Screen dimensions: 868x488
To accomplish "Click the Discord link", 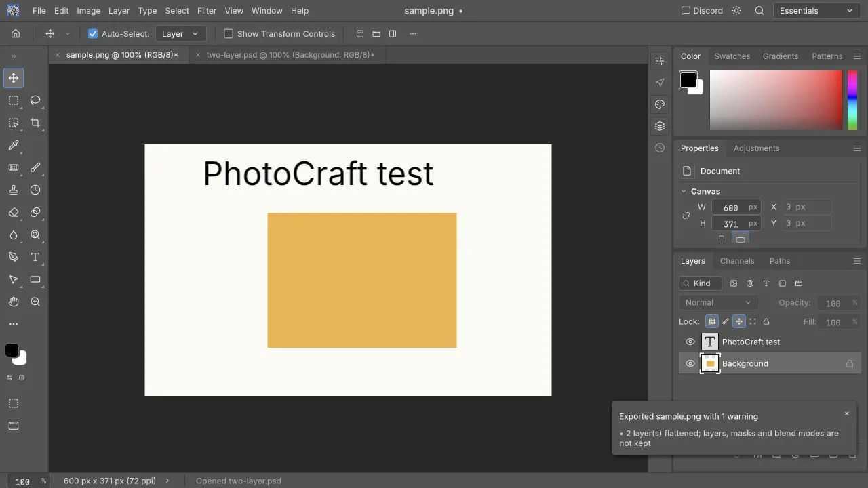I will tap(702, 11).
